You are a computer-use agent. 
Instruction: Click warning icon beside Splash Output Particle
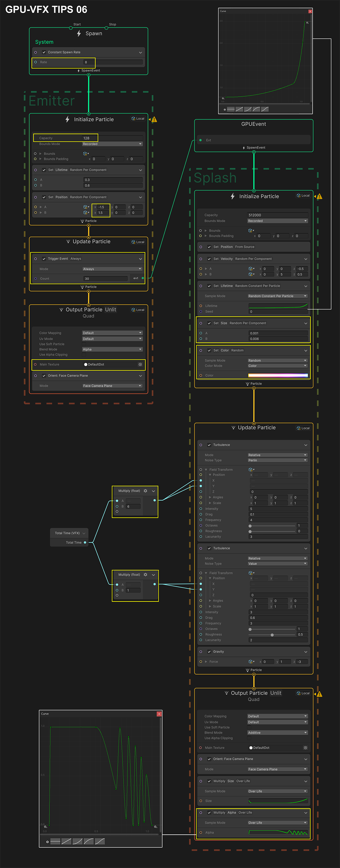(319, 694)
